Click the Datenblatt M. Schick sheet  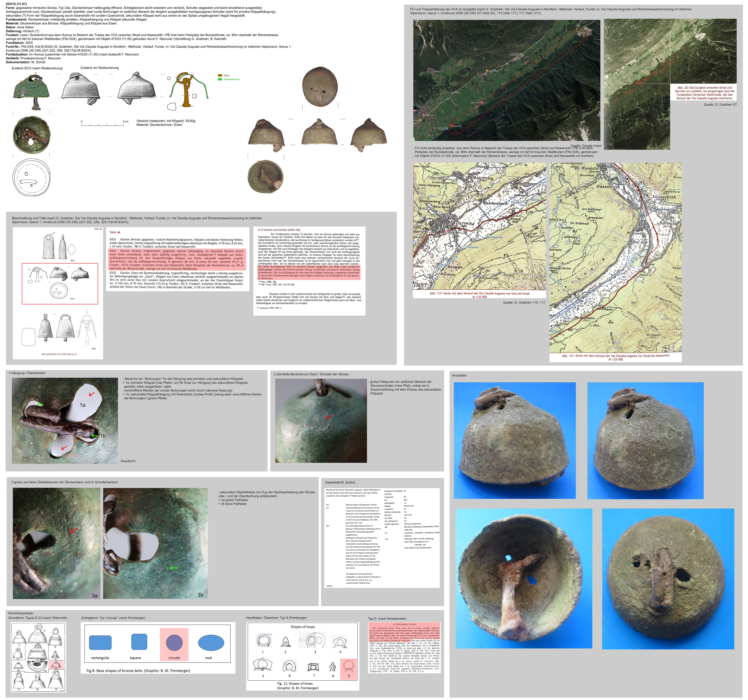tap(382, 538)
